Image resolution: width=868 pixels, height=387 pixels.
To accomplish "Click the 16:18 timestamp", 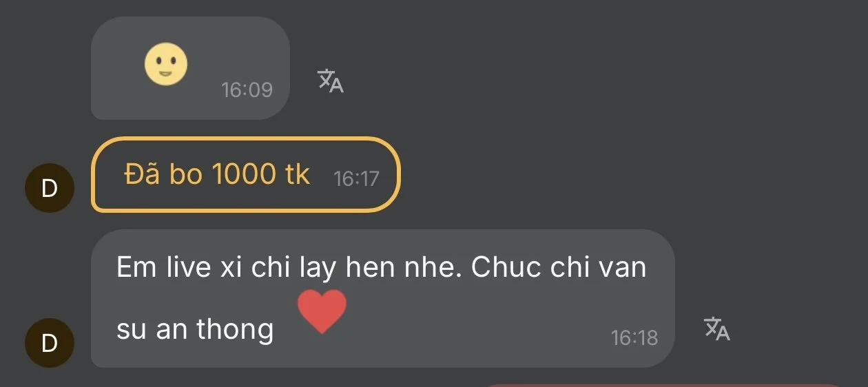I will click(x=634, y=337).
